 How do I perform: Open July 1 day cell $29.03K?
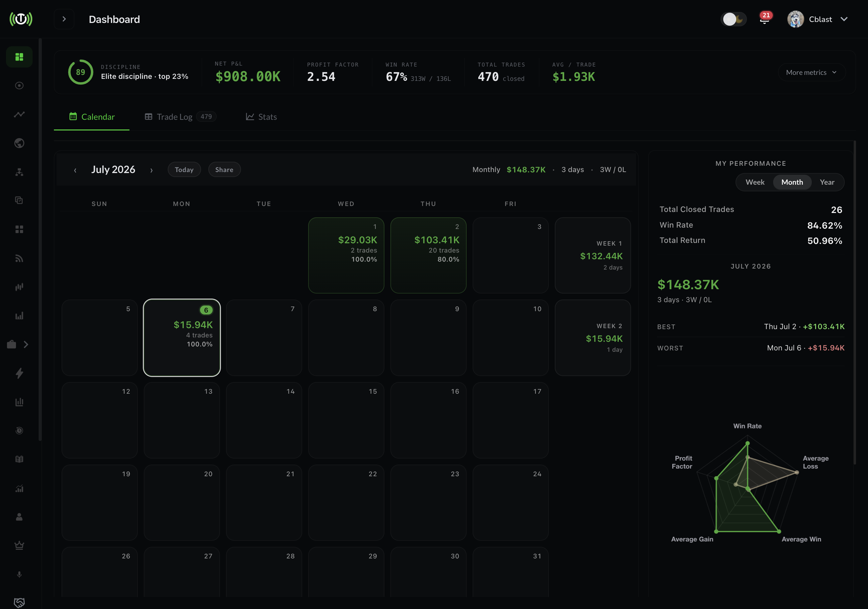coord(346,255)
